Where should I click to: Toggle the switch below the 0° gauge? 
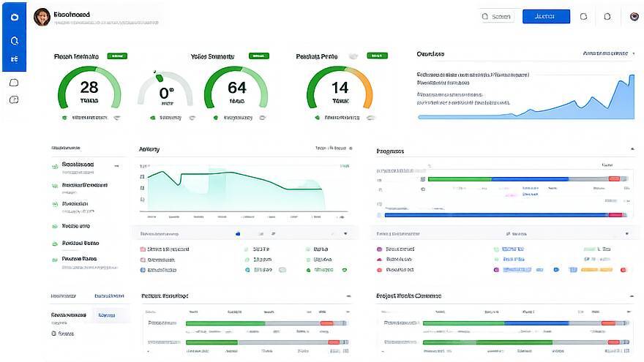click(x=192, y=118)
